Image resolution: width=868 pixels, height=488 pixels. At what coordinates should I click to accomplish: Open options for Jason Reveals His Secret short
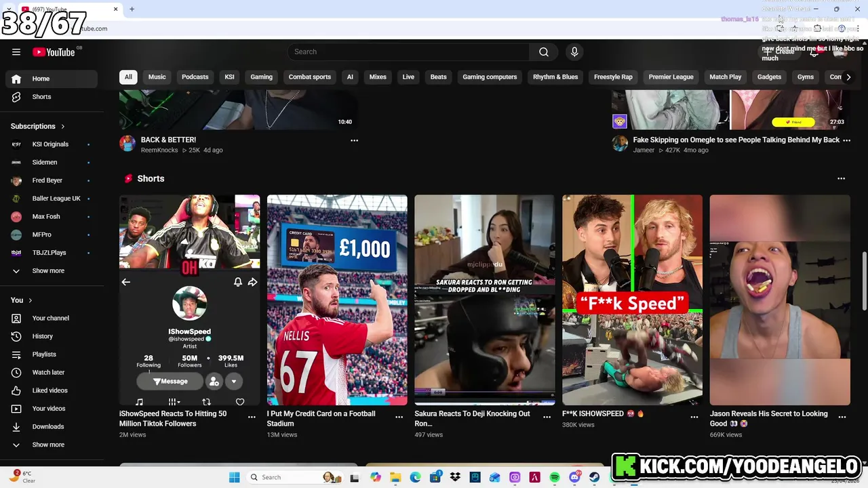click(842, 418)
